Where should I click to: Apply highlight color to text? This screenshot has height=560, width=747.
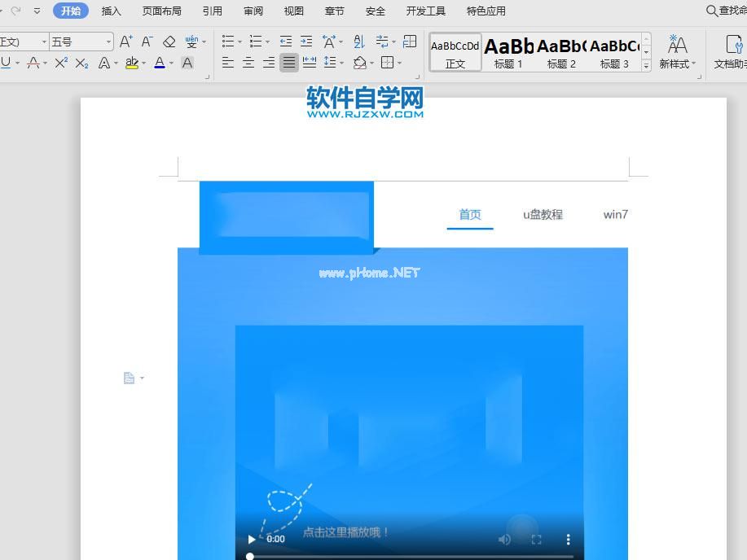[x=131, y=63]
